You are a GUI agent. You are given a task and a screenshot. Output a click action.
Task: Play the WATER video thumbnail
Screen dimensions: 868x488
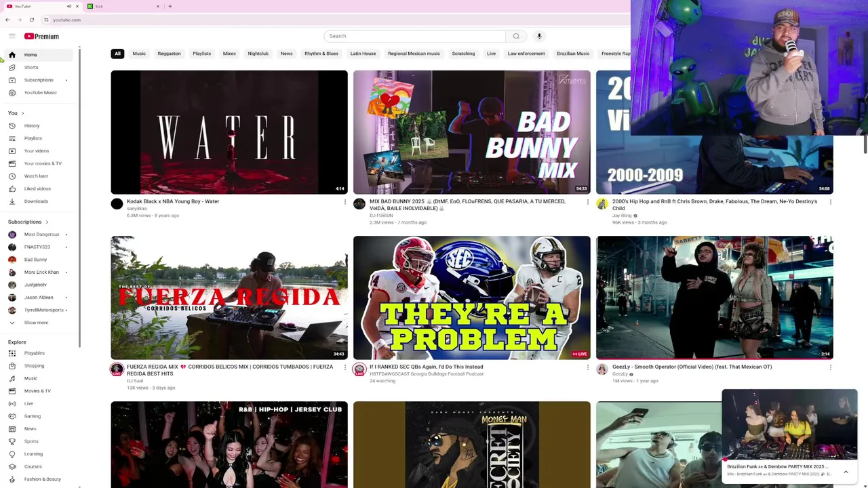[229, 132]
